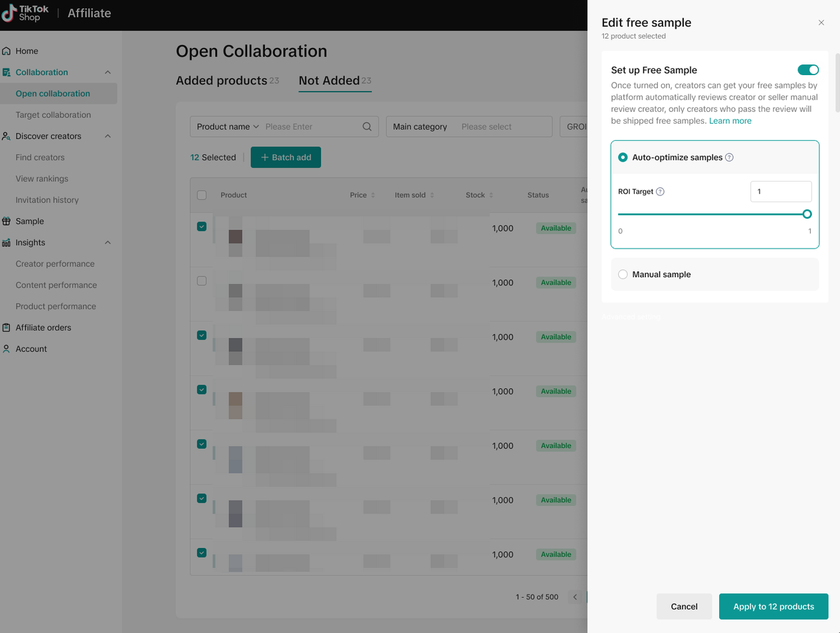The image size is (840, 633).
Task: Check the unchecked second product row checkbox
Action: (202, 281)
